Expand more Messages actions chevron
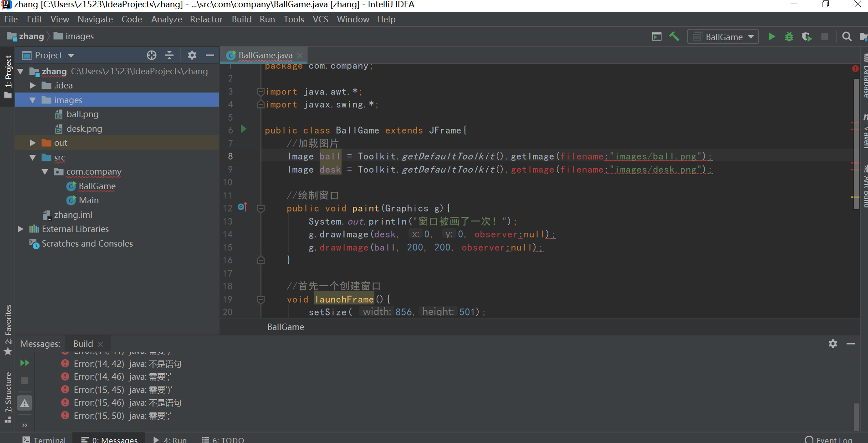This screenshot has height=443, width=868. (25, 425)
